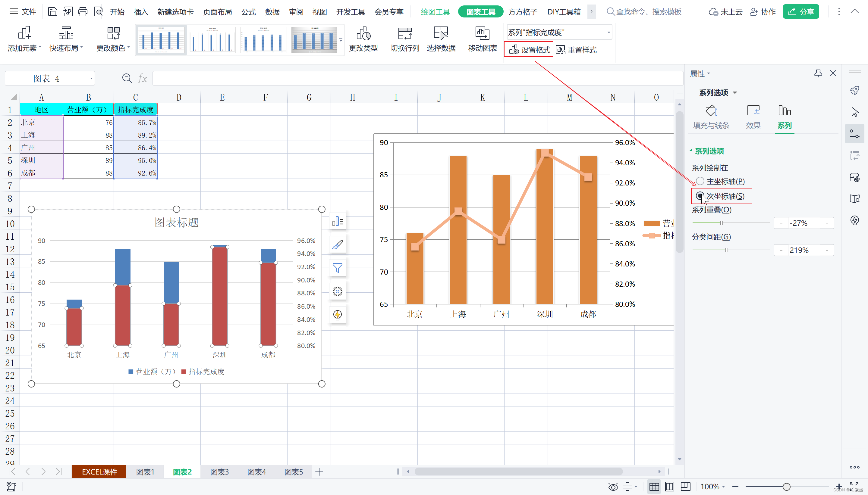Switch to Formulas (公式) tab
Viewport: 868px width, 495px height.
click(248, 11)
